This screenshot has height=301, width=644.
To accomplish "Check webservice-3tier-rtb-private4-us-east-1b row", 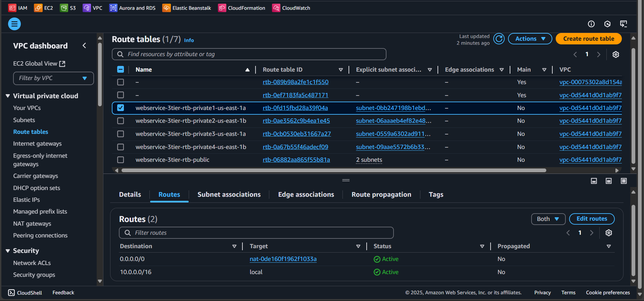I will coord(121,147).
